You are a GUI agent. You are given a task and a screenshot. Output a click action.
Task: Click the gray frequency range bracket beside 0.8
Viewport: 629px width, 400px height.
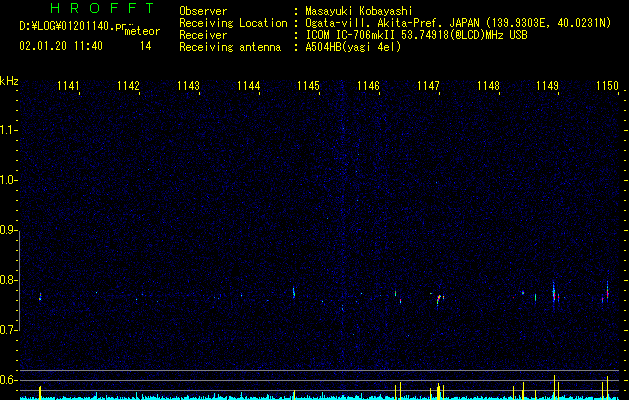pyautogui.click(x=20, y=281)
